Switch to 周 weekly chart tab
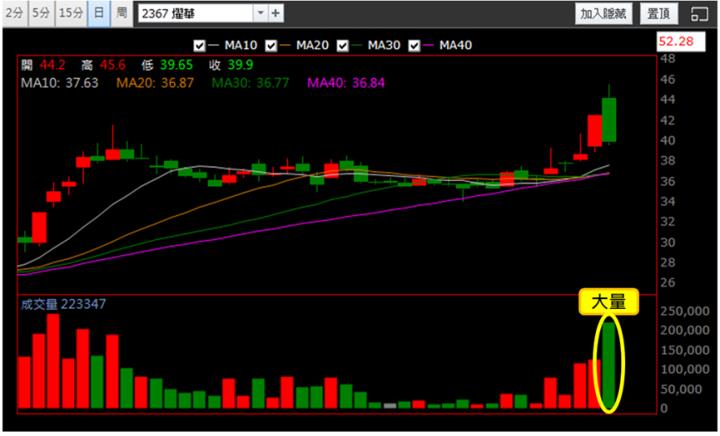Viewport: 720px width, 436px height. [121, 13]
